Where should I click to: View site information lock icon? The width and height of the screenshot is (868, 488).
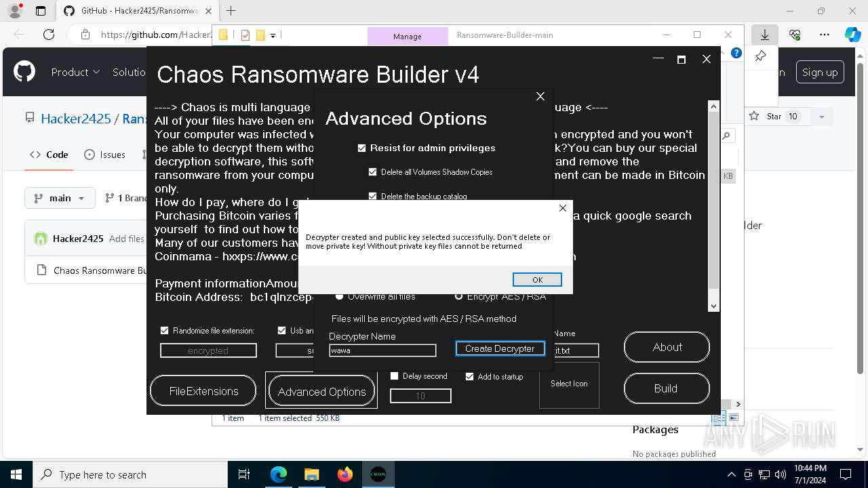point(85,35)
